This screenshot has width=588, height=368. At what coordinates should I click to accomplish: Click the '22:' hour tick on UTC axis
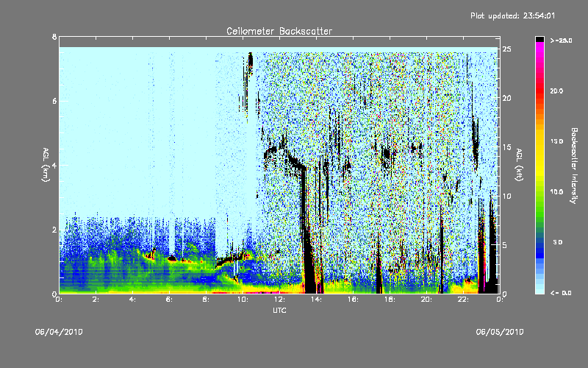pyautogui.click(x=464, y=300)
